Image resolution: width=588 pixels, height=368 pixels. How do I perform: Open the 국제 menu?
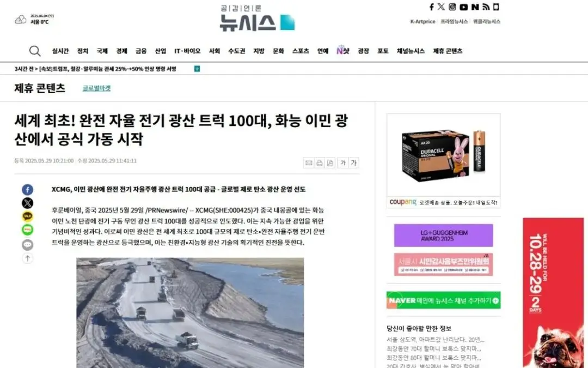[102, 51]
